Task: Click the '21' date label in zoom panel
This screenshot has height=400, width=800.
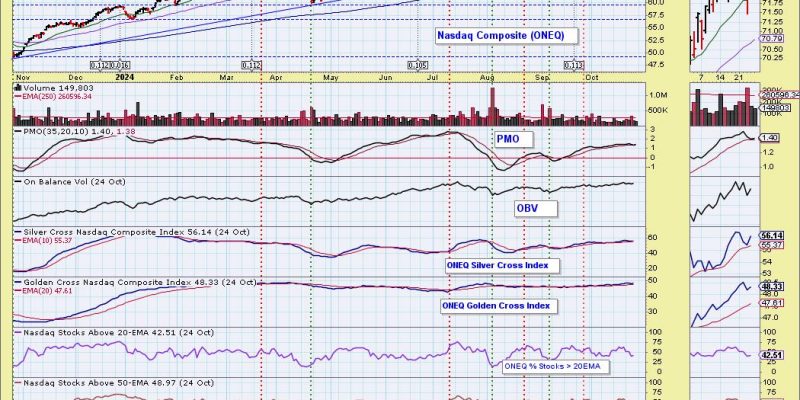Action: 739,78
